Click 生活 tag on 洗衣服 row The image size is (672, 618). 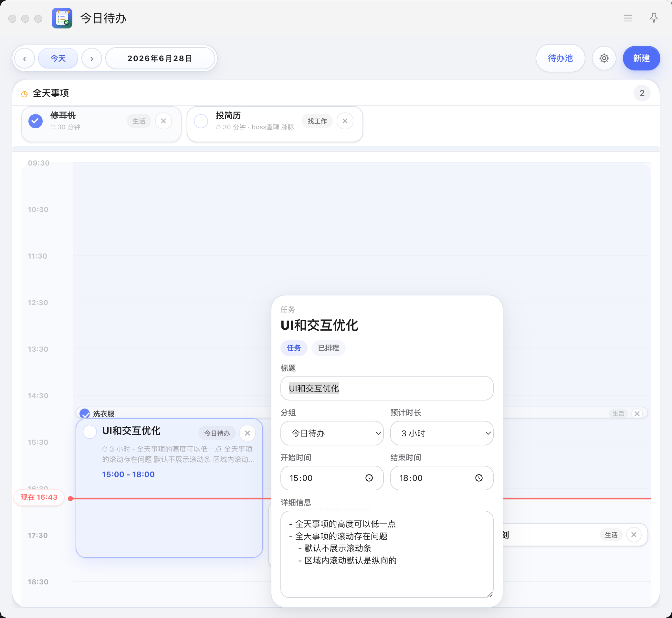pos(618,414)
